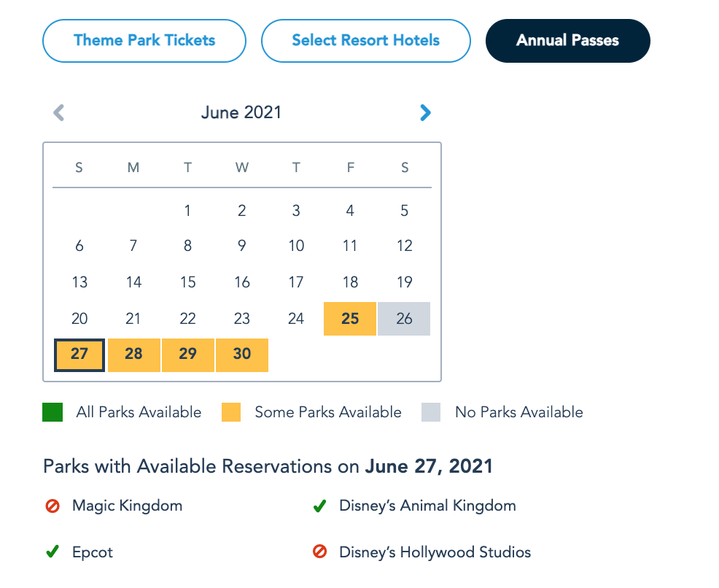Switch to Theme Park Tickets tab

coord(144,40)
